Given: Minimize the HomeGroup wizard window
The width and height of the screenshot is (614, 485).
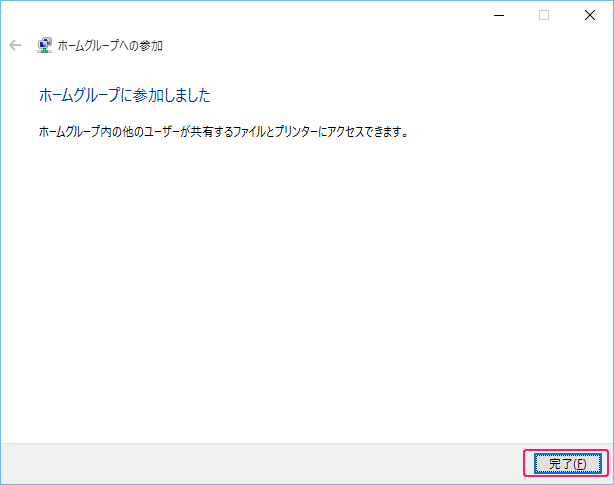Looking at the screenshot, I should point(499,15).
